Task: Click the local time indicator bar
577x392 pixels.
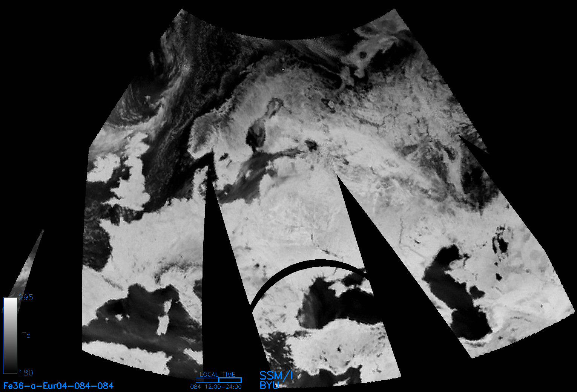Action: [x=219, y=380]
